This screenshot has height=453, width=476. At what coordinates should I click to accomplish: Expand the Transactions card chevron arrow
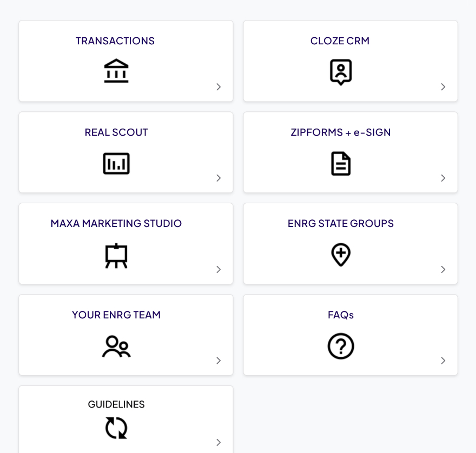coord(219,87)
